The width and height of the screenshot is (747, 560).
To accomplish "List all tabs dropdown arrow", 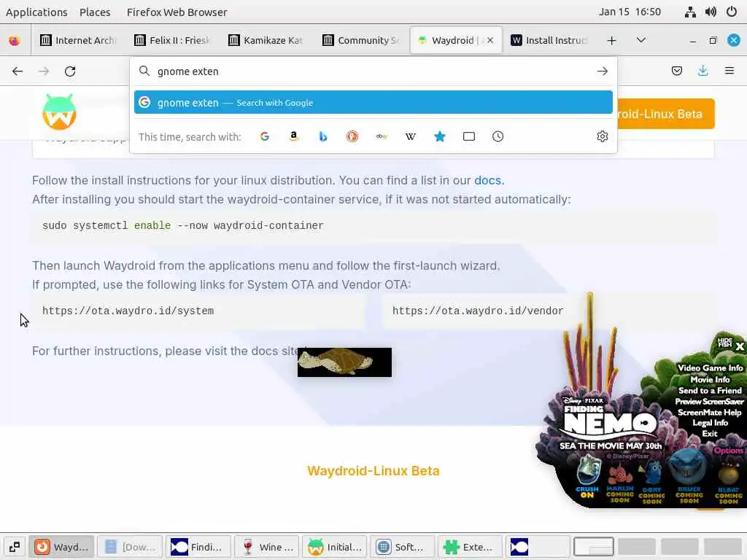I will 641,40.
